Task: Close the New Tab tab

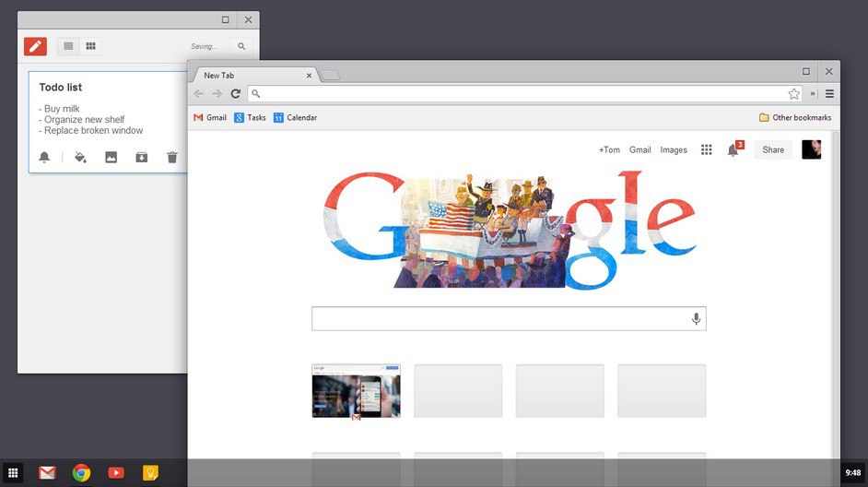Action: click(309, 76)
